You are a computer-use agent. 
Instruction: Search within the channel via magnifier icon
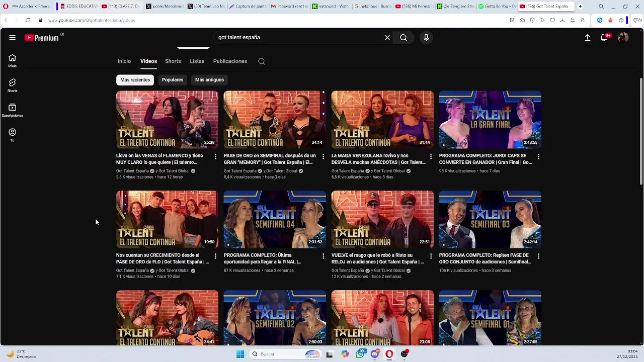pyautogui.click(x=262, y=61)
